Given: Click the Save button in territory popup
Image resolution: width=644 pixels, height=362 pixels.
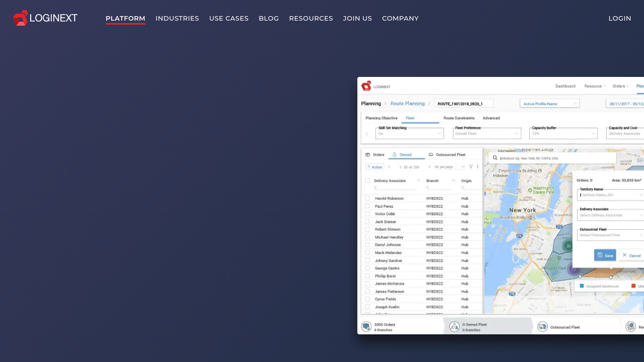Looking at the screenshot, I should tap(605, 255).
